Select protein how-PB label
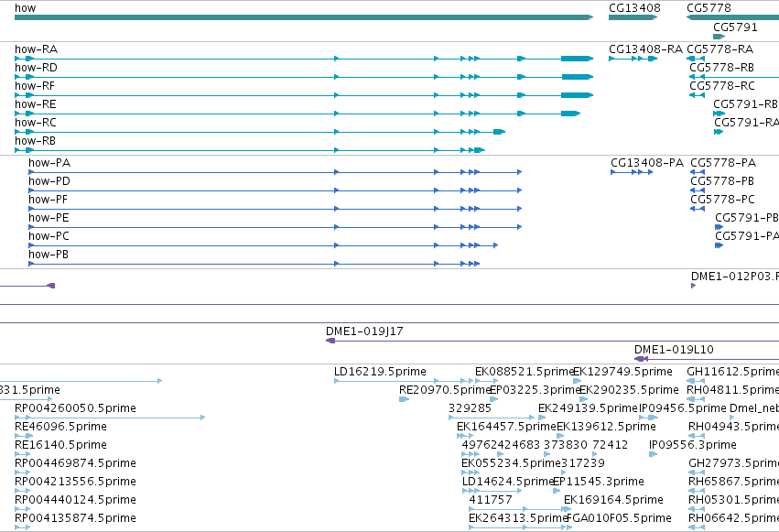This screenshot has height=532, width=779. click(49, 255)
